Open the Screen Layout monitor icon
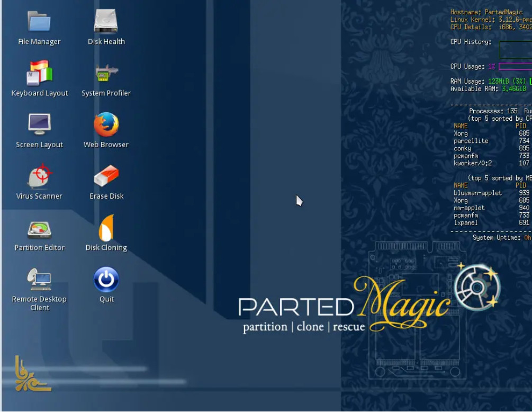Viewport: 532px width, 412px height. (39, 124)
